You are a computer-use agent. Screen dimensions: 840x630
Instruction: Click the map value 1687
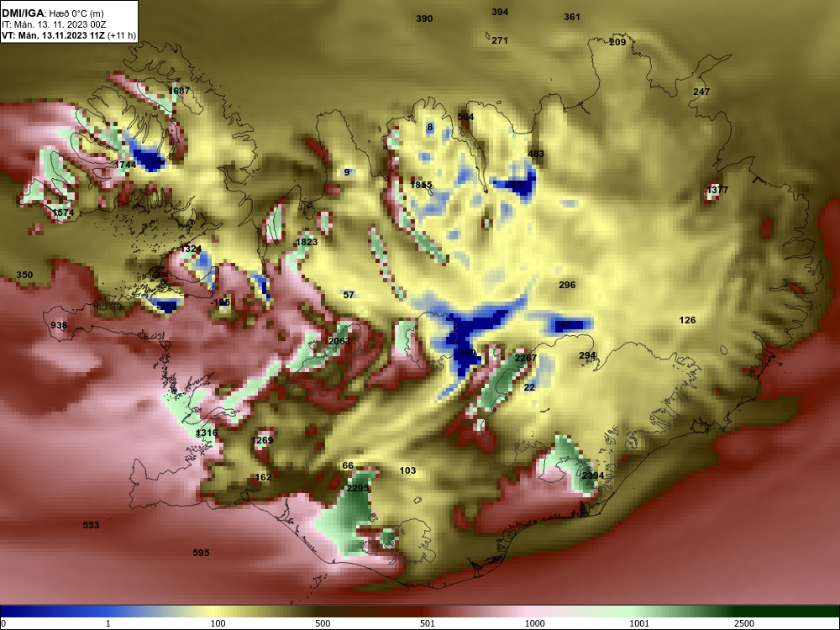tap(179, 91)
